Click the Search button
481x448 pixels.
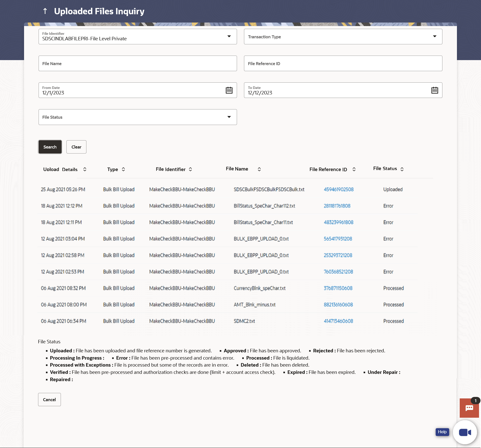tap(50, 147)
